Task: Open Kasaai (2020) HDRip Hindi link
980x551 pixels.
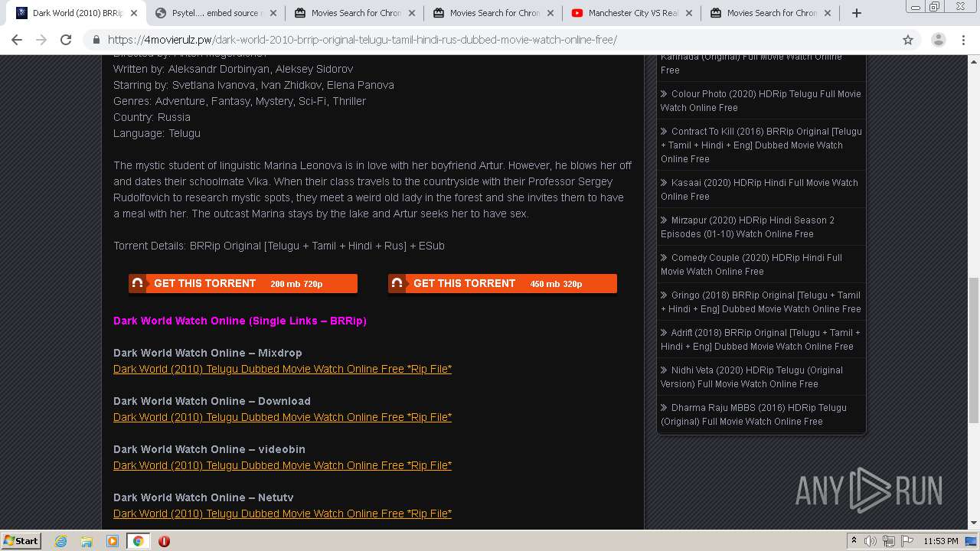Action: 759,189
